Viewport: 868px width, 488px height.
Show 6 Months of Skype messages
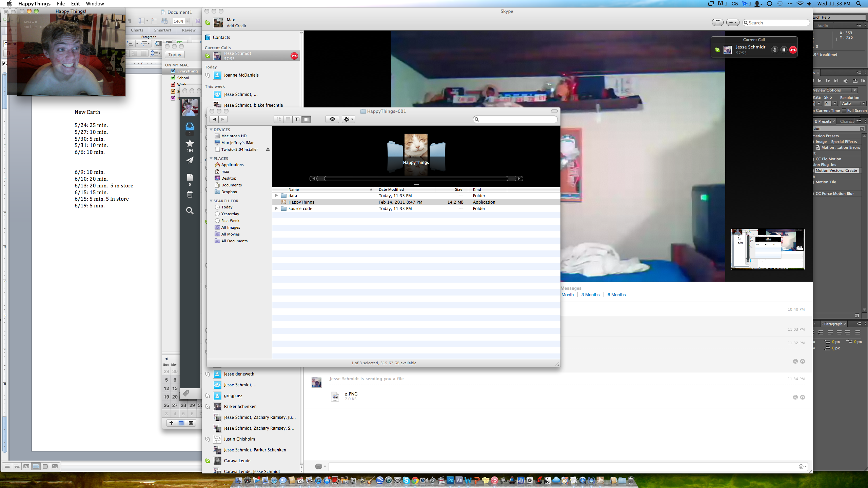pos(616,294)
